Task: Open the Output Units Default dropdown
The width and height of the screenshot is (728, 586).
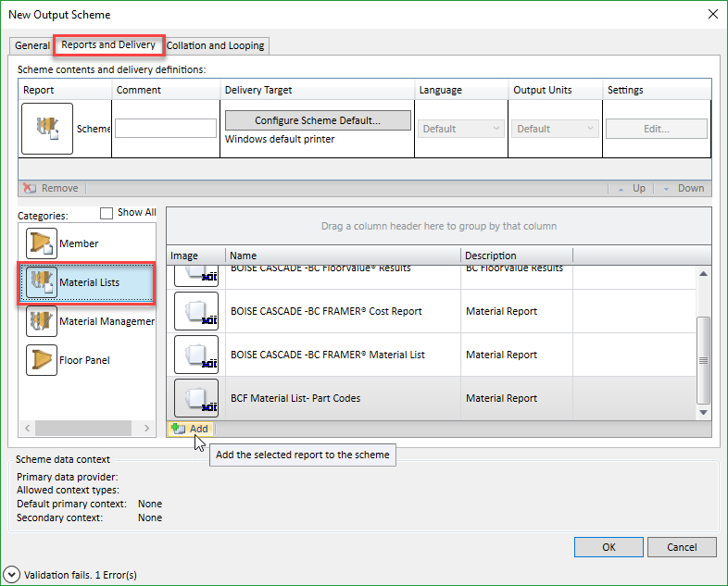Action: 555,129
